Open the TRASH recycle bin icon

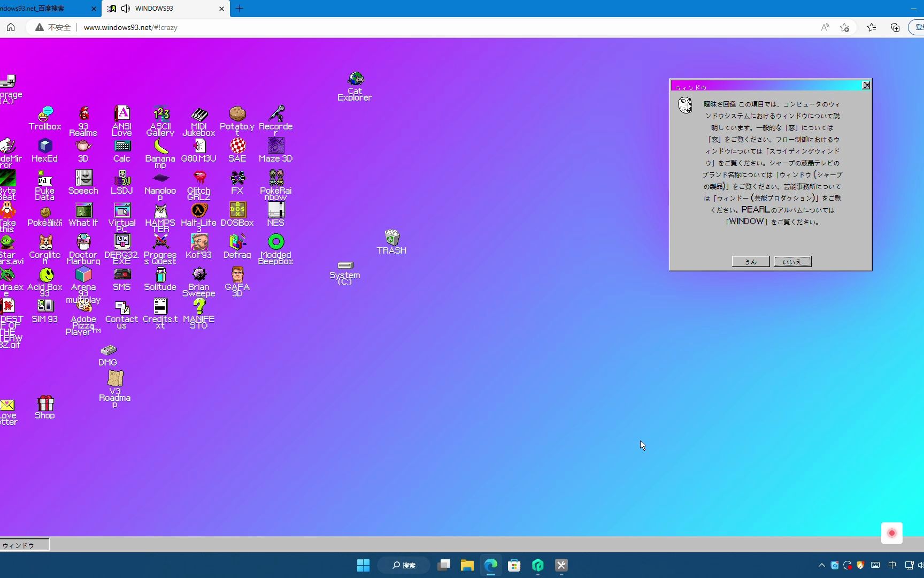[392, 241]
